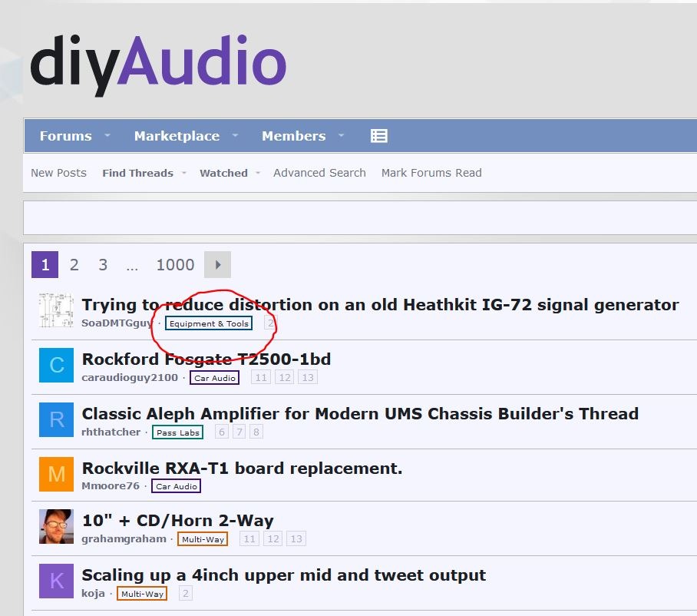Click the next page arrow button

217,265
